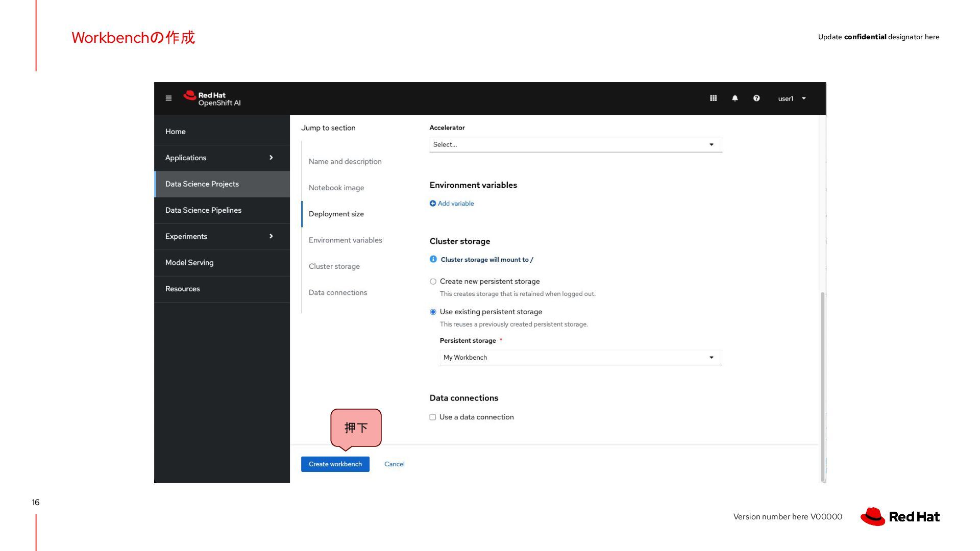Jump to Cluster storage section
This screenshot has height=551, width=980.
pyautogui.click(x=334, y=266)
